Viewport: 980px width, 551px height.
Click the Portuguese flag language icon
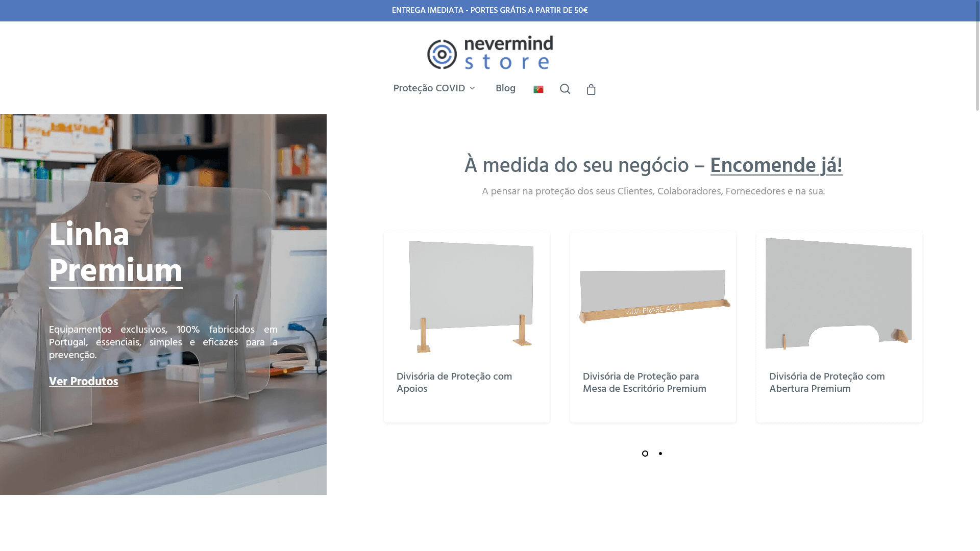538,89
